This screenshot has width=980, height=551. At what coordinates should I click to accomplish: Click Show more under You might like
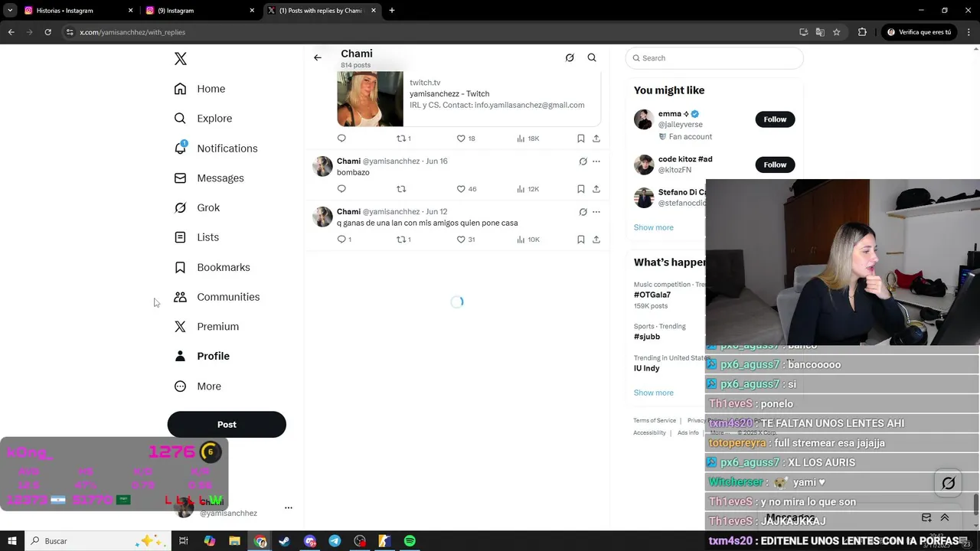tap(654, 227)
